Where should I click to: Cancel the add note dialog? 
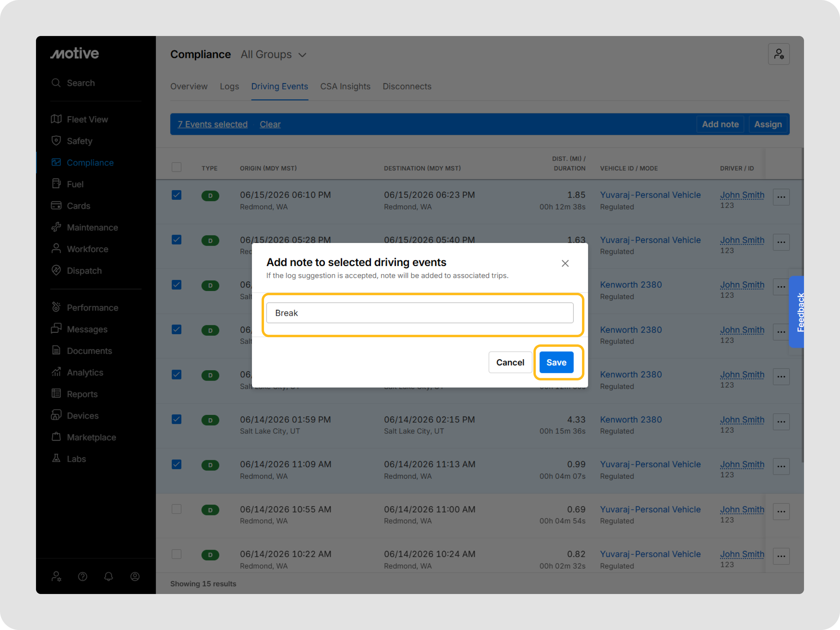pos(510,362)
